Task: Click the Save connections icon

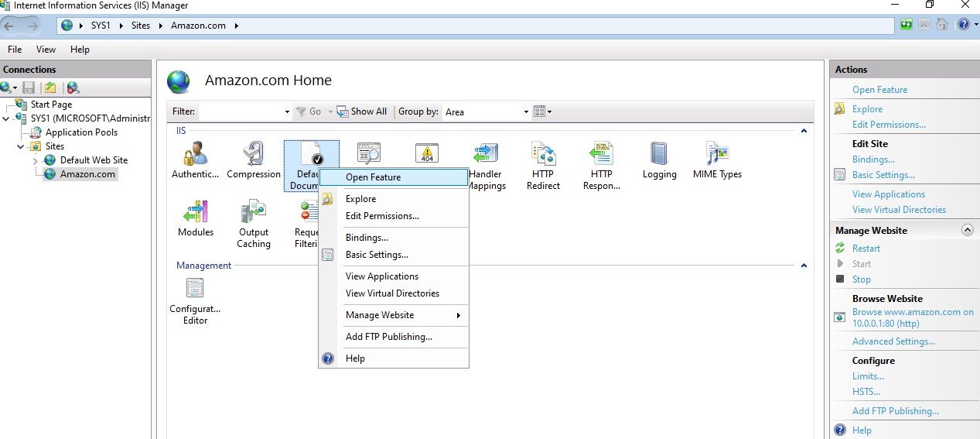Action: click(29, 87)
